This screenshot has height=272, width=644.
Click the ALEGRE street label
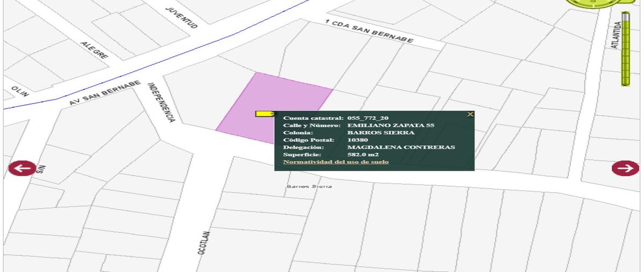click(x=94, y=50)
